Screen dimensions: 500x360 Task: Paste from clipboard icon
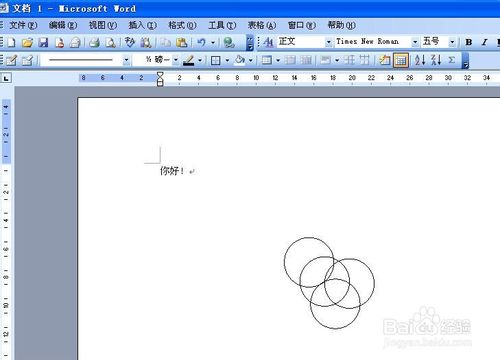pyautogui.click(x=182, y=42)
